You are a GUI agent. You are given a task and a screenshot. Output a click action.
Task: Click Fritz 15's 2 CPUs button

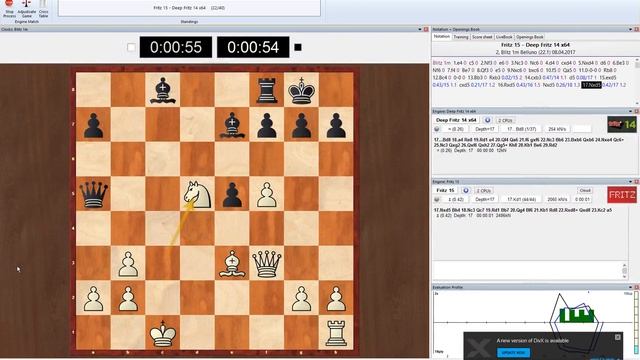tap(483, 191)
